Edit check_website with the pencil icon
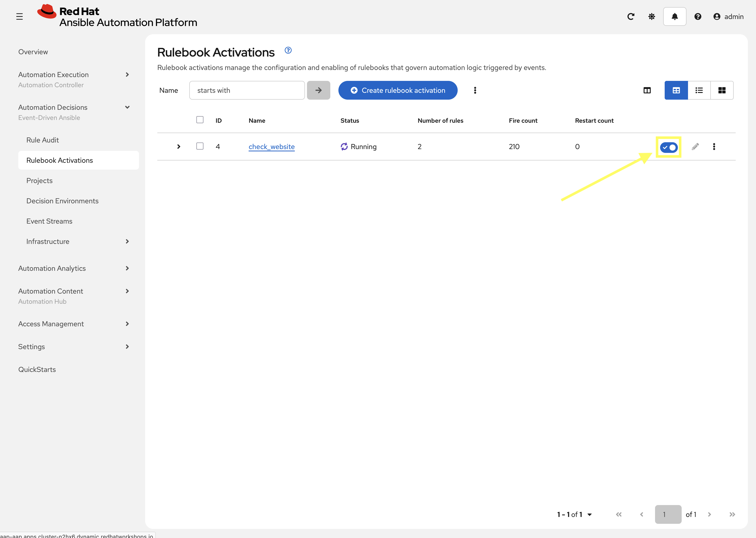This screenshot has width=756, height=538. (695, 147)
